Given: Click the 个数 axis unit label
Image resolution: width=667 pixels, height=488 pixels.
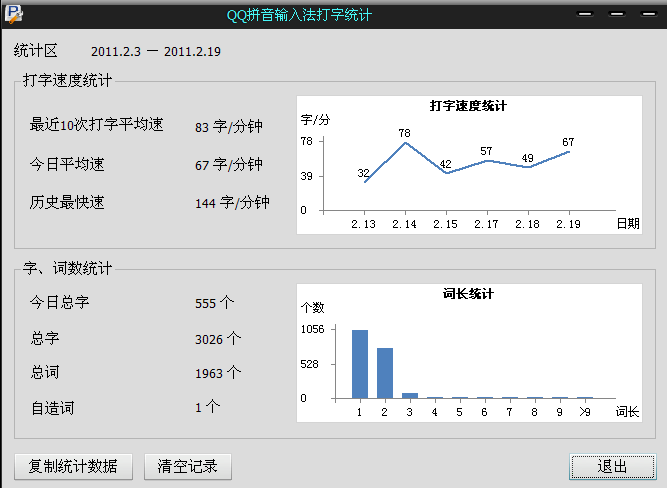Looking at the screenshot, I should (313, 307).
